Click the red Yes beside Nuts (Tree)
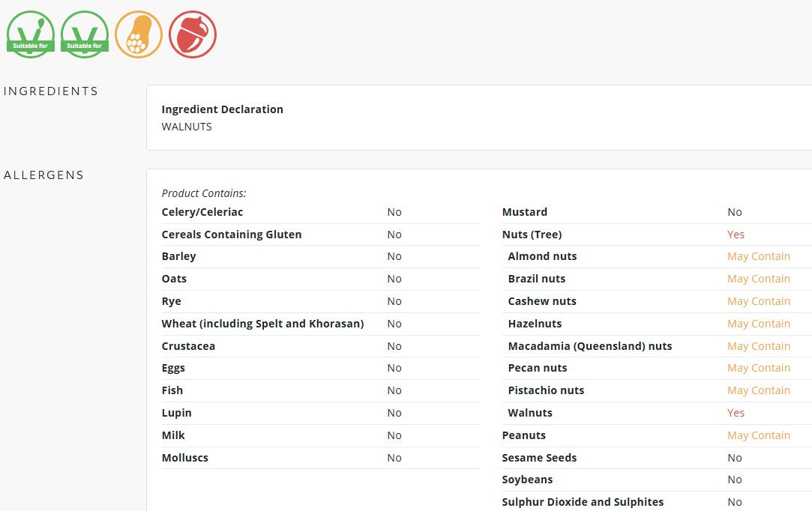Viewport: 812px width, 511px height. [736, 235]
